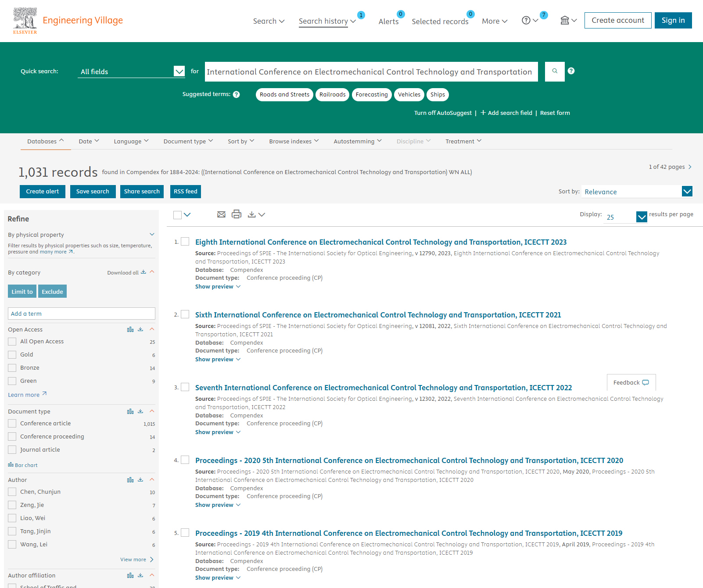Click the Add search field plus icon
703x588 pixels.
(x=483, y=113)
